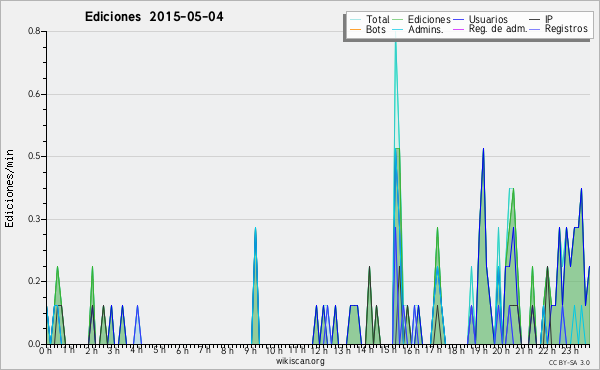Image resolution: width=600 pixels, height=370 pixels.
Task: Click the chart title 'Ediciones 2015-05-04'
Action: (x=154, y=17)
